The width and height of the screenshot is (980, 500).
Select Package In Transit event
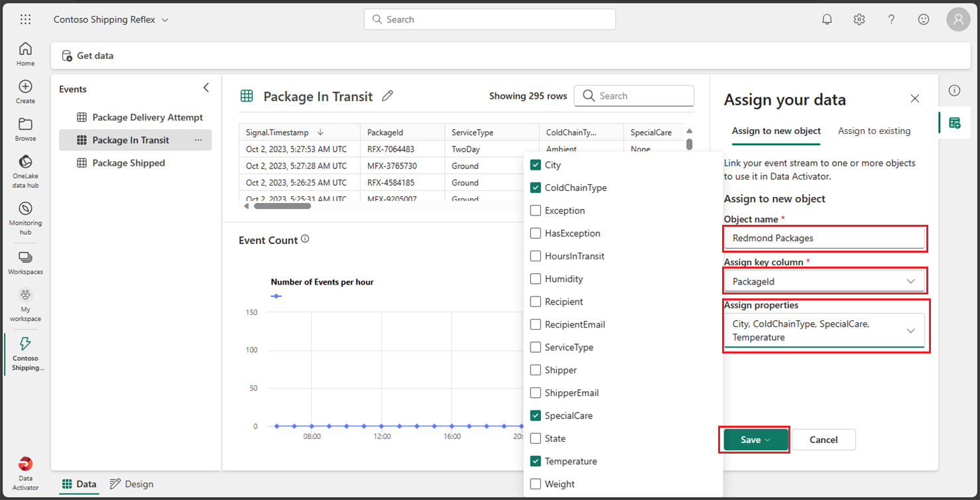135,140
